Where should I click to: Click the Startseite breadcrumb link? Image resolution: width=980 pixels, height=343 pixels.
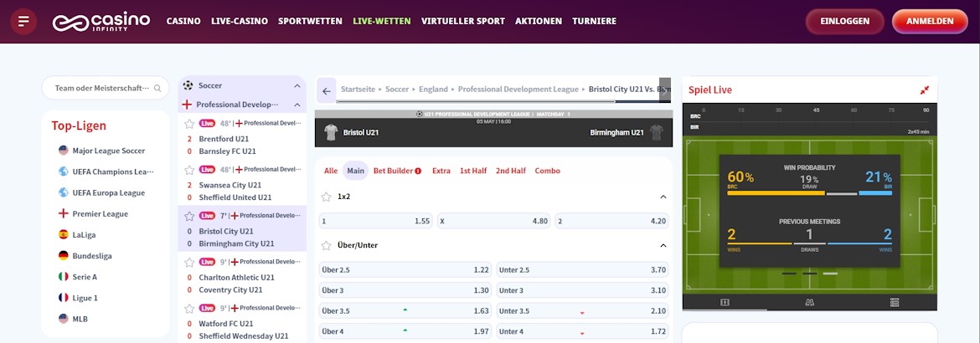(x=358, y=90)
